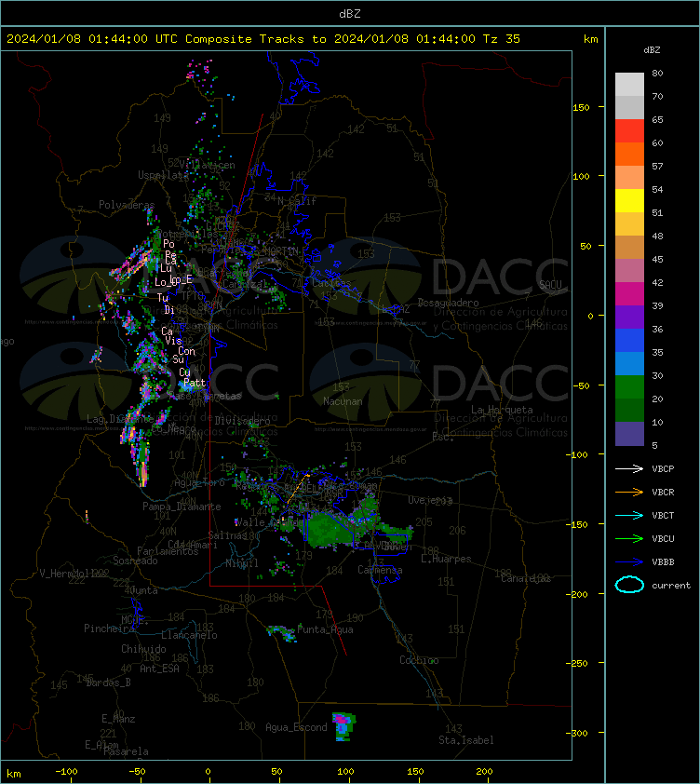Click storm cell beside Agua_Escond label
Screen dimensions: 700x784
pos(343,726)
